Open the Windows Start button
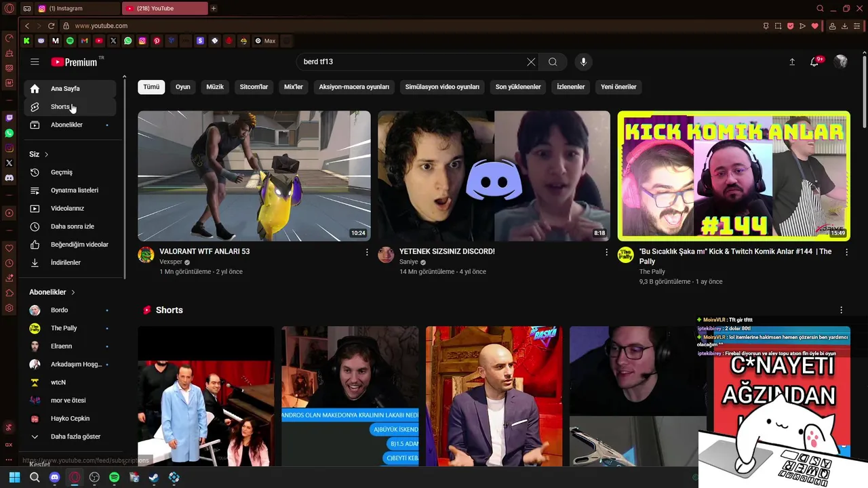 (14, 477)
